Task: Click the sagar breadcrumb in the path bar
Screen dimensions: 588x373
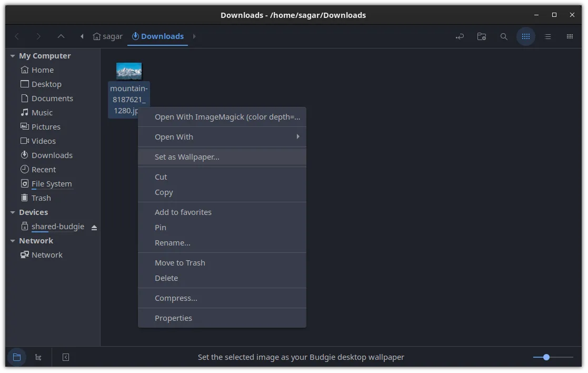Action: [107, 36]
